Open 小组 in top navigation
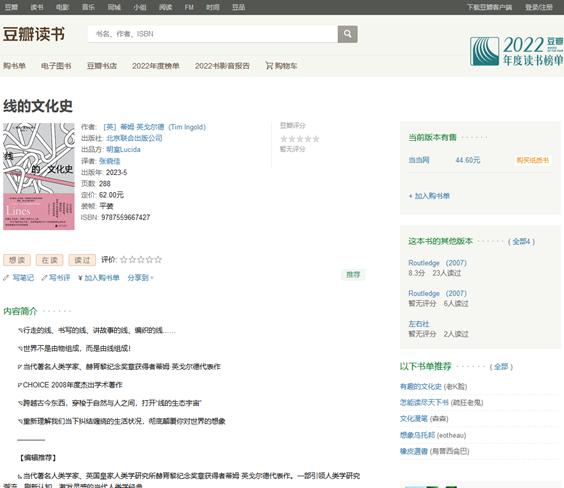This screenshot has width=564, height=488. coord(140,7)
